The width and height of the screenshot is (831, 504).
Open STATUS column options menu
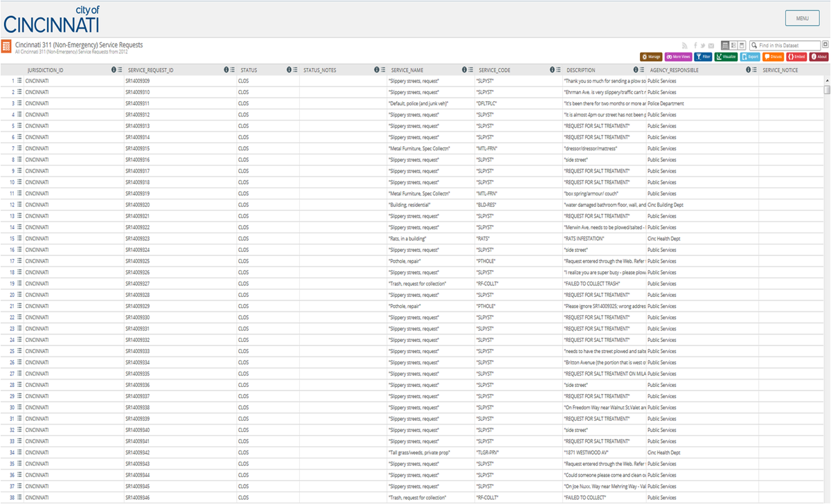[x=295, y=70]
